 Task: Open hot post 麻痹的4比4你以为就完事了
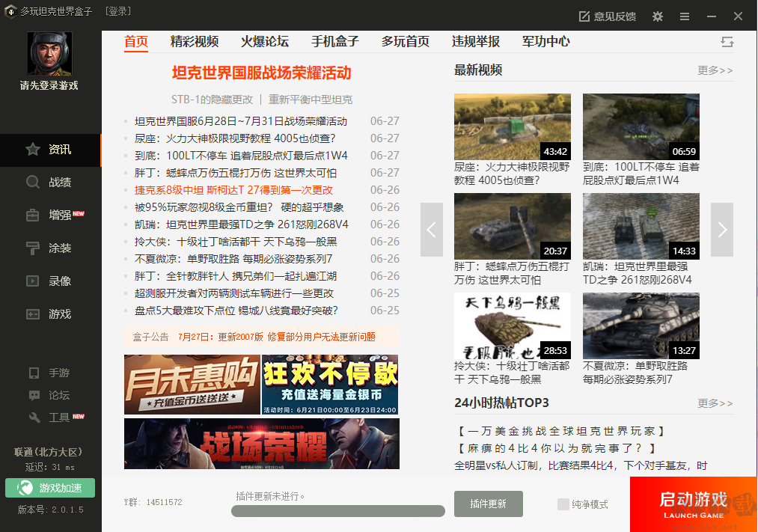coord(556,448)
